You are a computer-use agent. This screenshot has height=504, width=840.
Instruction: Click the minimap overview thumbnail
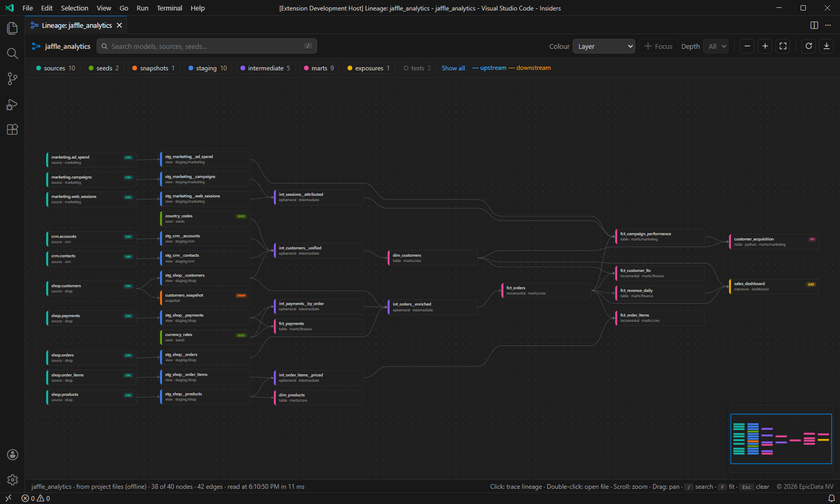781,438
